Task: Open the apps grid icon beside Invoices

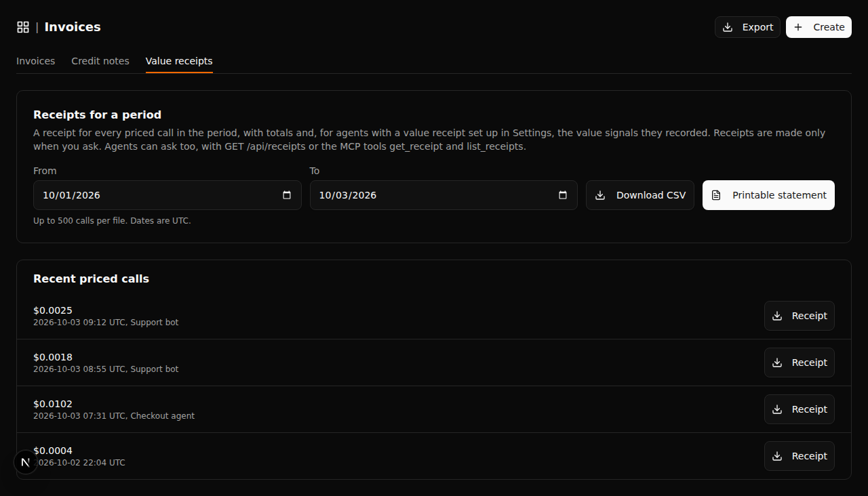Action: pos(23,27)
